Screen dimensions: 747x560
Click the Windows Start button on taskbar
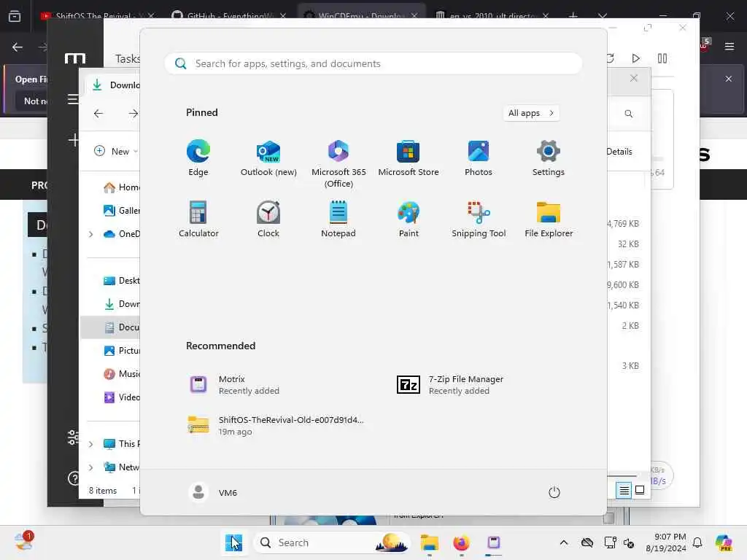pyautogui.click(x=234, y=542)
